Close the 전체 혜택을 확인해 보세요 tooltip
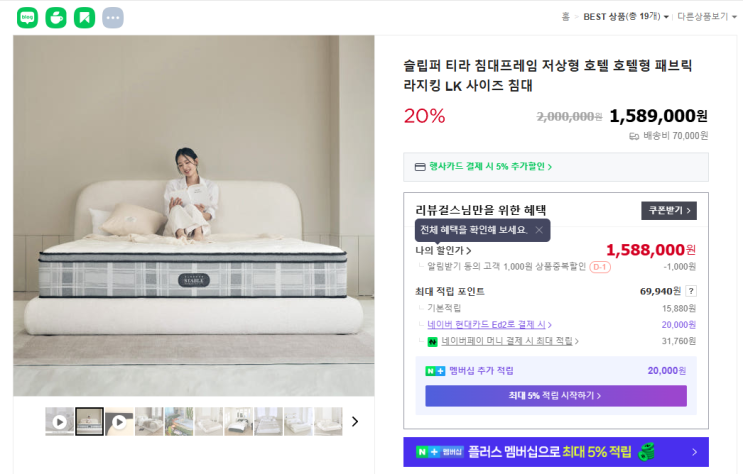This screenshot has width=743, height=474. tap(539, 230)
